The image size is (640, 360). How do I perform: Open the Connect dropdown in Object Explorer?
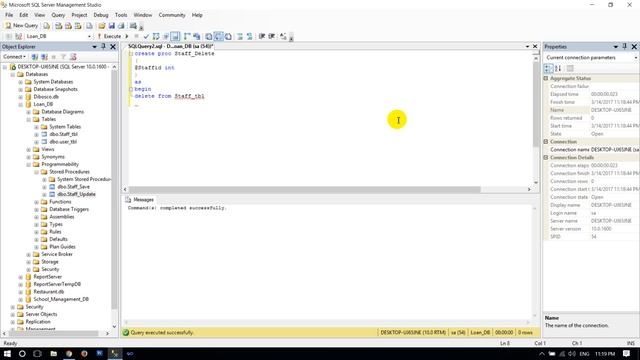pyautogui.click(x=14, y=57)
